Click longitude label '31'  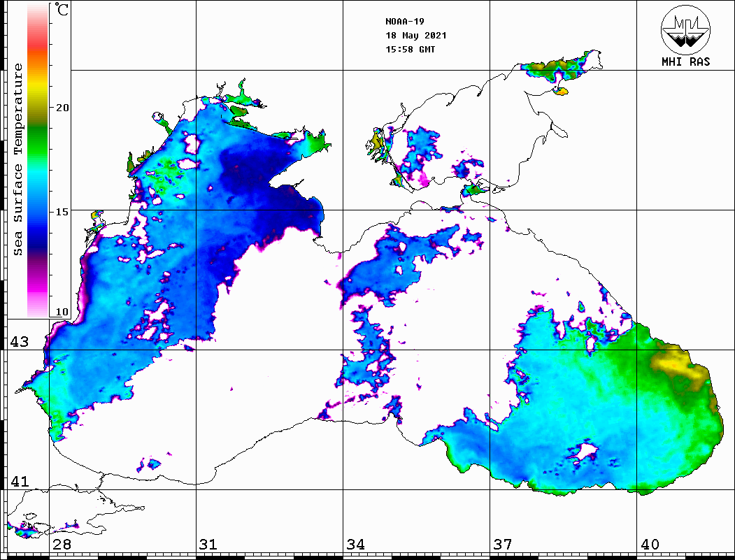coord(208,545)
